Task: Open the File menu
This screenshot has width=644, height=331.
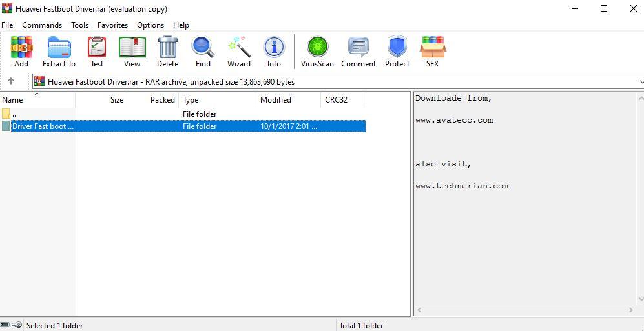Action: (x=7, y=25)
